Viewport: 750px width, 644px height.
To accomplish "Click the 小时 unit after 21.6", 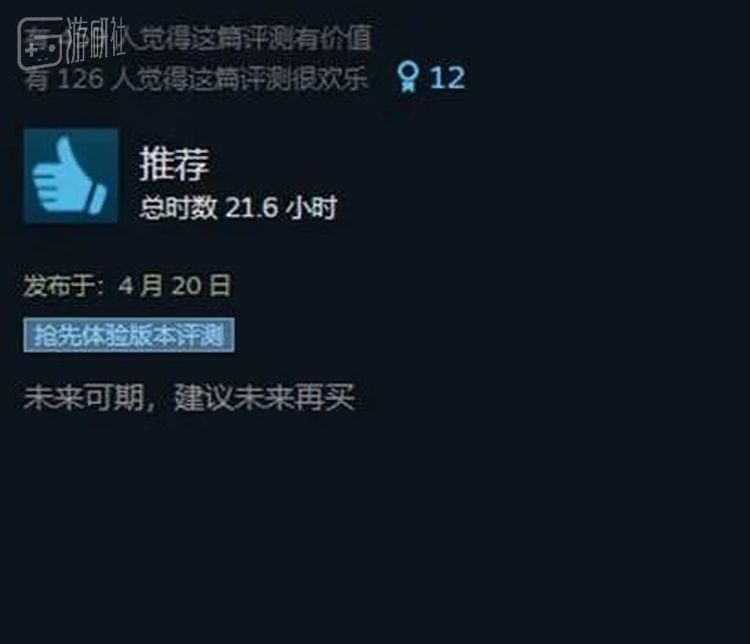I will pos(312,208).
